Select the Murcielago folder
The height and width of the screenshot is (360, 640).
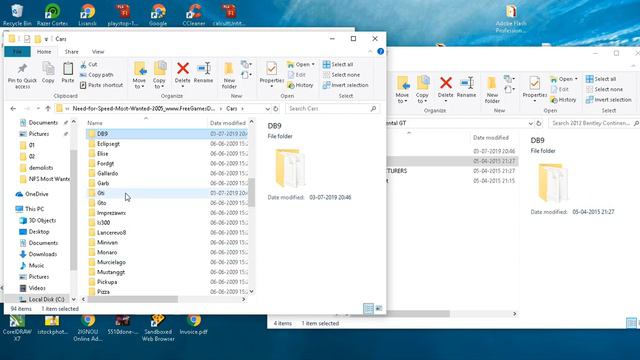point(167,262)
